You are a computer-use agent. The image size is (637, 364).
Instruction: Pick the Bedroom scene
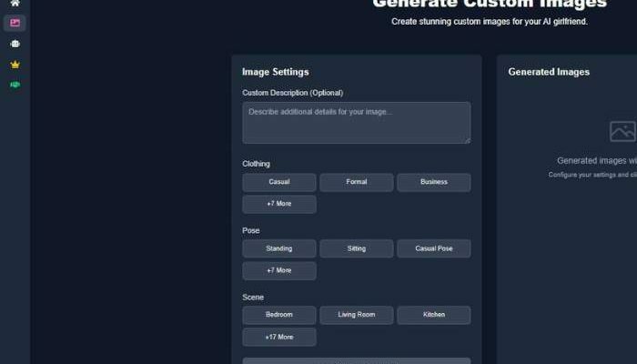[x=279, y=315]
